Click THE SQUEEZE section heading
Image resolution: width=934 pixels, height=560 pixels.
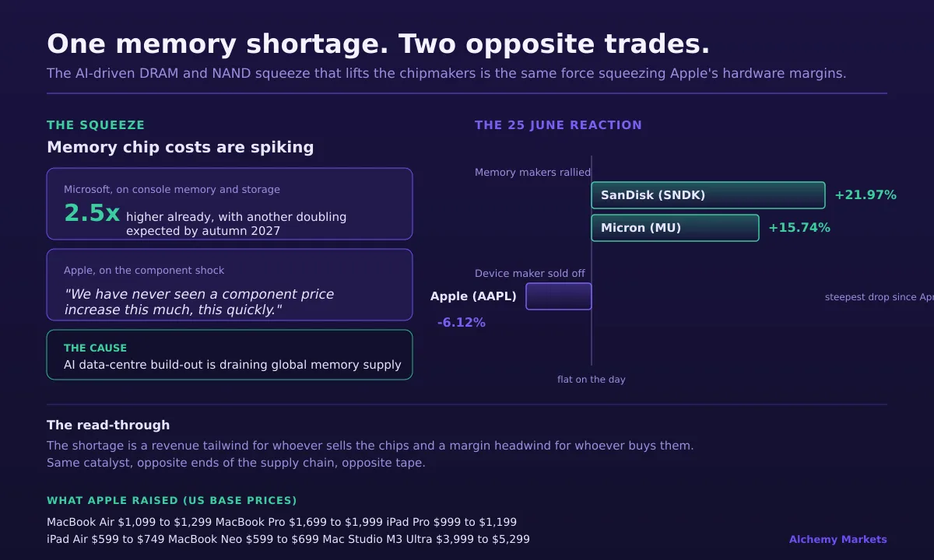[x=96, y=125]
